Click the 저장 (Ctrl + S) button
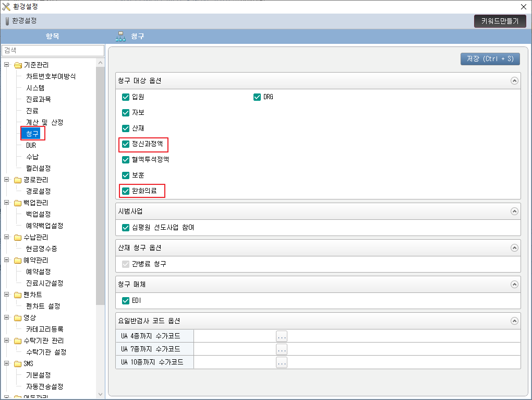This screenshot has width=532, height=400. coord(490,58)
